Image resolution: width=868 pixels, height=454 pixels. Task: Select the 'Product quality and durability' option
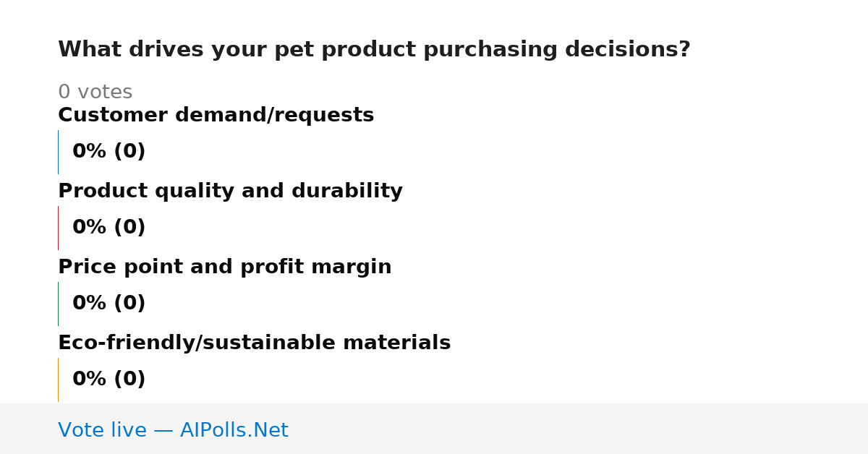pos(230,191)
